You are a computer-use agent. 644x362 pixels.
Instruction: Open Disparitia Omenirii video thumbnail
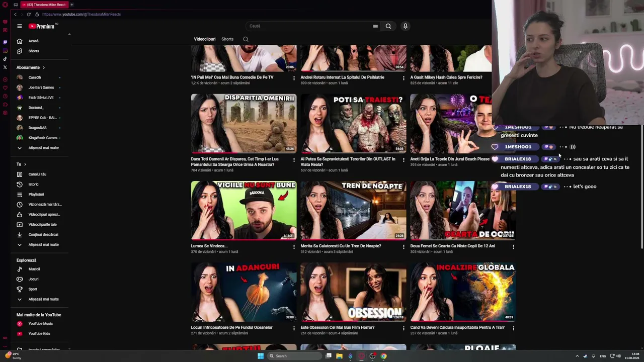244,123
